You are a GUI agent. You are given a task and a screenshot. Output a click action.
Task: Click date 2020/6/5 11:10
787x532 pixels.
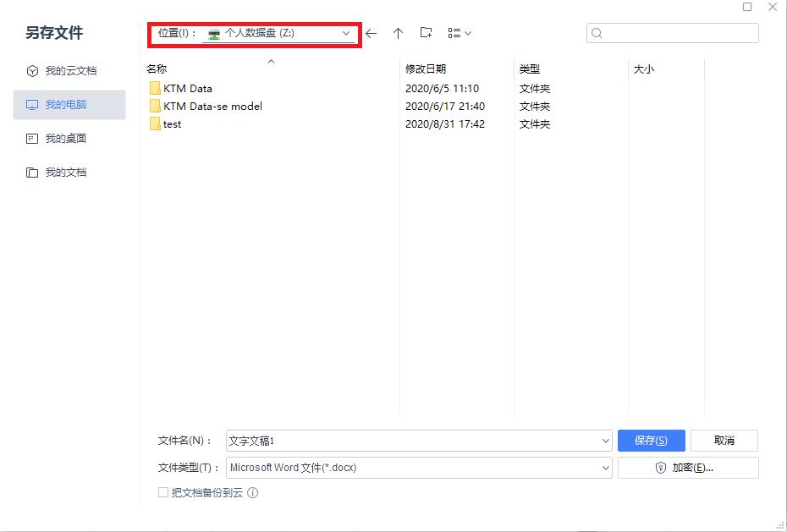443,89
